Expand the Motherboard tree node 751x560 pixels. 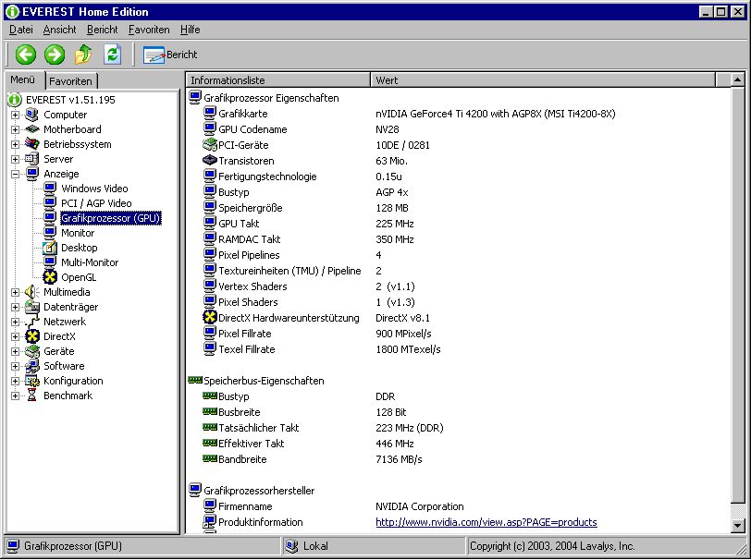click(16, 129)
